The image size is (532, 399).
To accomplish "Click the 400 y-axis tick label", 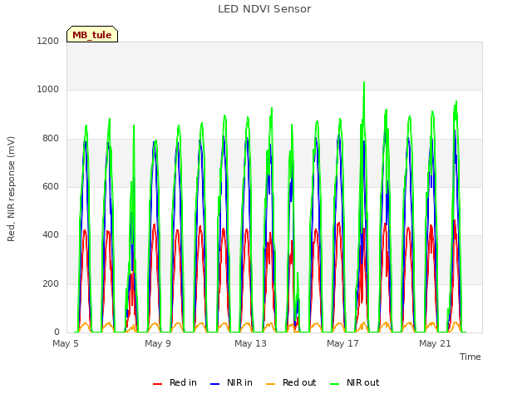I will (x=51, y=235).
